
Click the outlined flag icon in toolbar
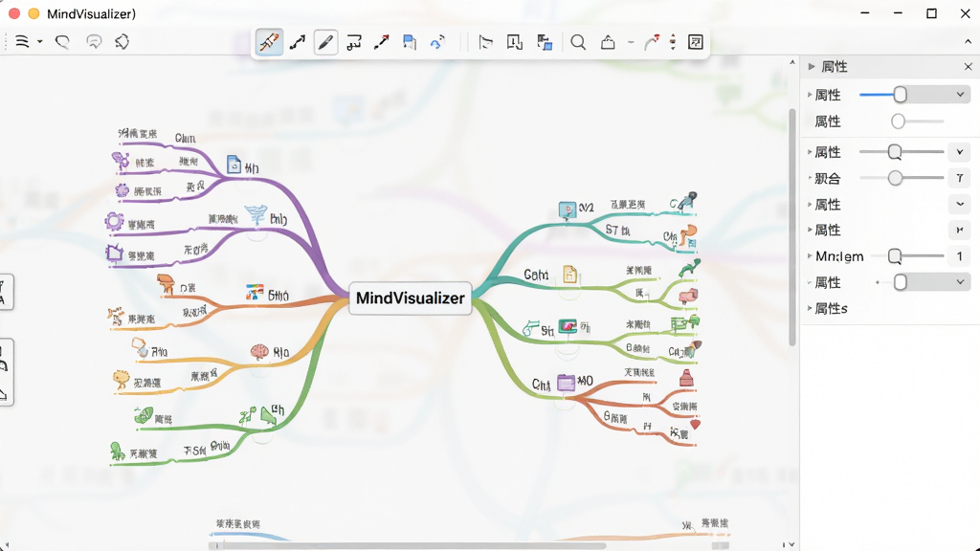click(485, 42)
